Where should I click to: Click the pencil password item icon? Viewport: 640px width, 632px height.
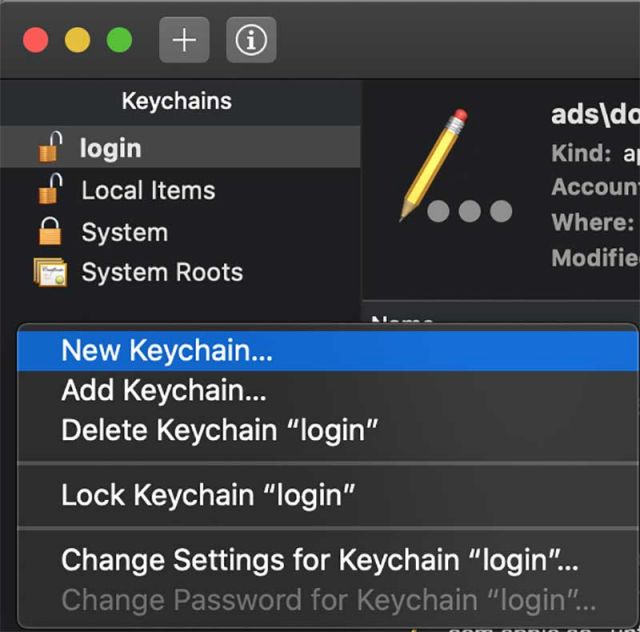pos(455,165)
